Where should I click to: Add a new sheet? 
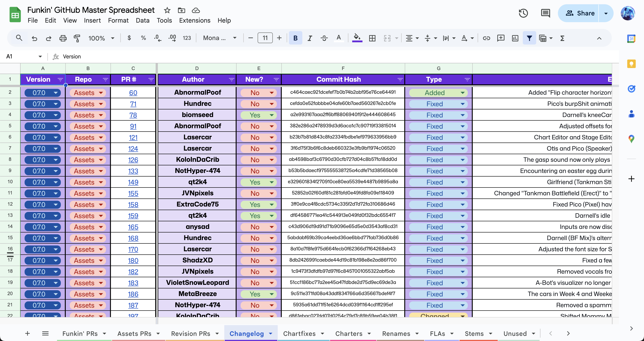[28, 333]
